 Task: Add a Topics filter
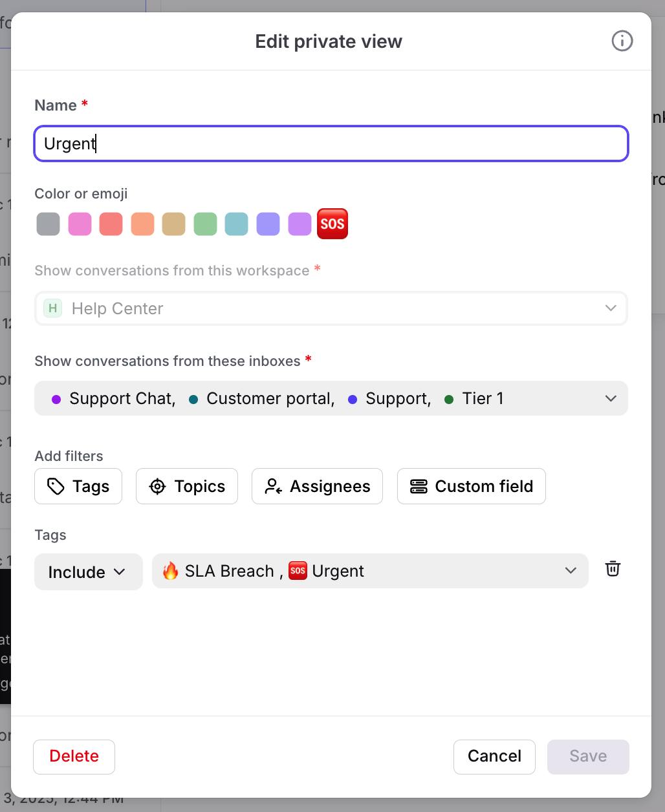tap(187, 486)
